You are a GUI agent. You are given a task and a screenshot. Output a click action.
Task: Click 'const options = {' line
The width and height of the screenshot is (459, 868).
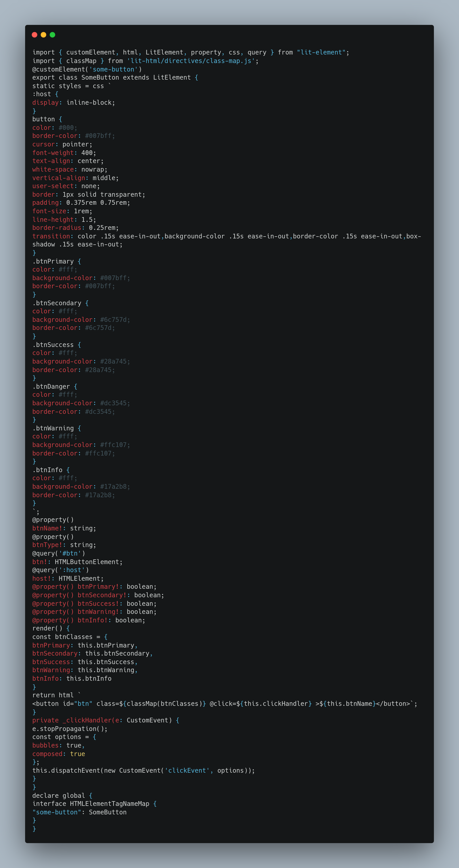pyautogui.click(x=64, y=737)
